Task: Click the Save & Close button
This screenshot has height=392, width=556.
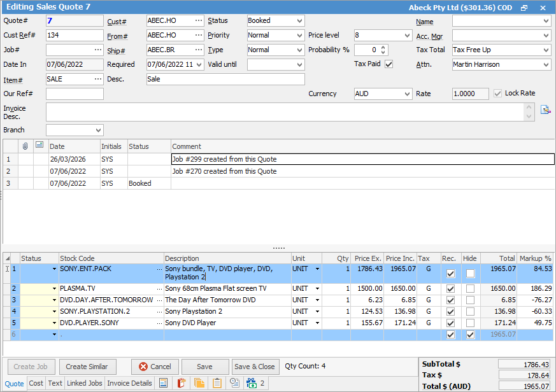Action: [x=255, y=367]
